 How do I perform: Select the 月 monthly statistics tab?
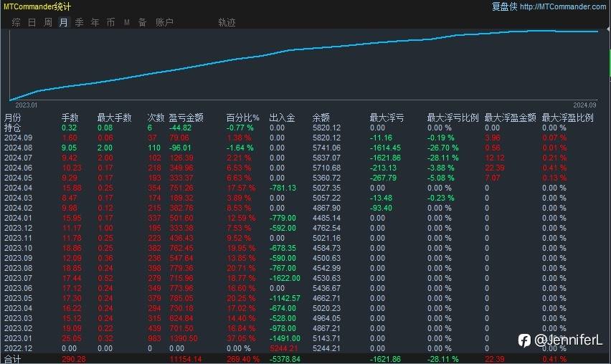[64, 23]
